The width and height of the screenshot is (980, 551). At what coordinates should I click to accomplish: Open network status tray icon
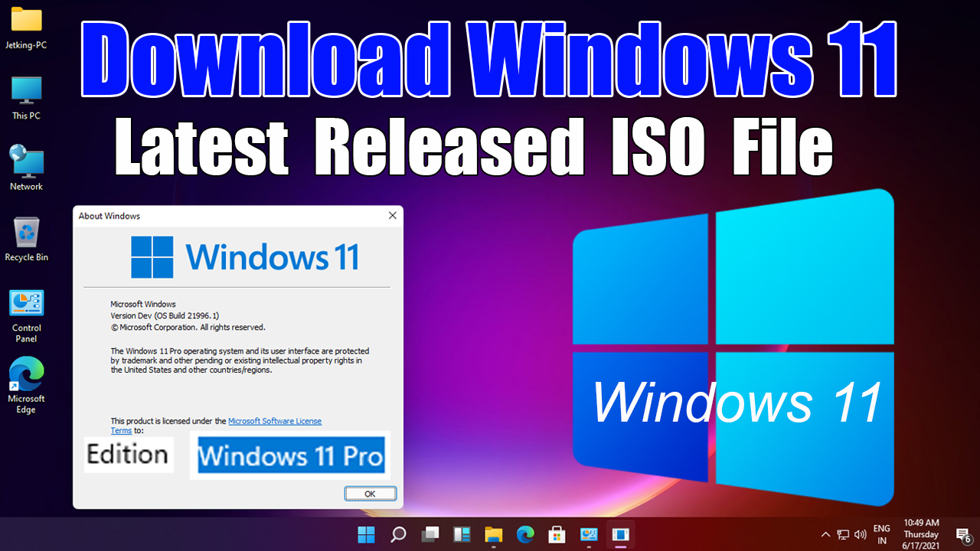(x=843, y=534)
